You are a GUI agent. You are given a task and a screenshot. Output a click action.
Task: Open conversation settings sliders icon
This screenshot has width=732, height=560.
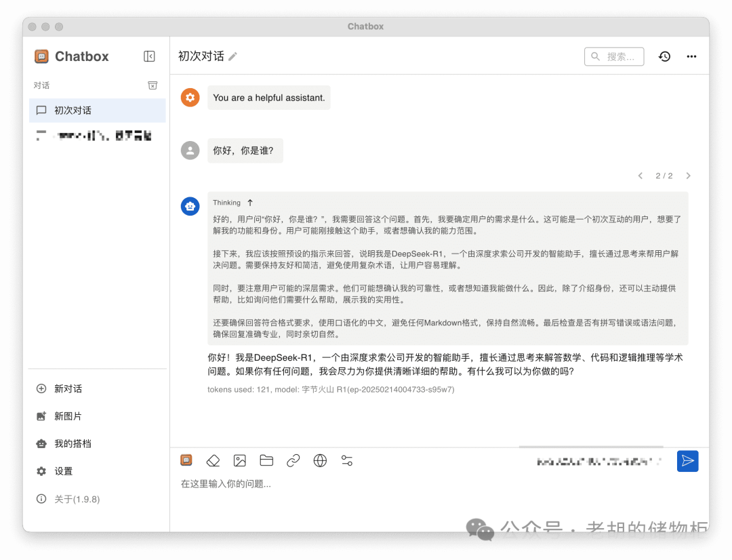pos(347,460)
